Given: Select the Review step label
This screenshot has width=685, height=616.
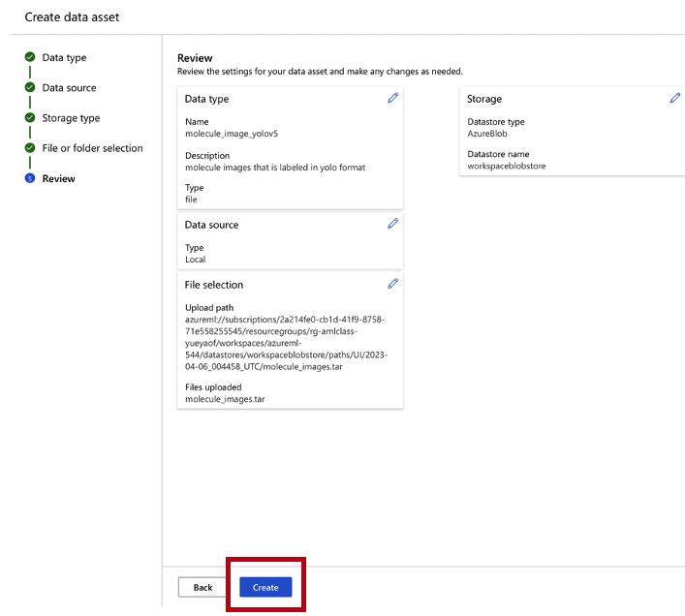Looking at the screenshot, I should point(58,178).
